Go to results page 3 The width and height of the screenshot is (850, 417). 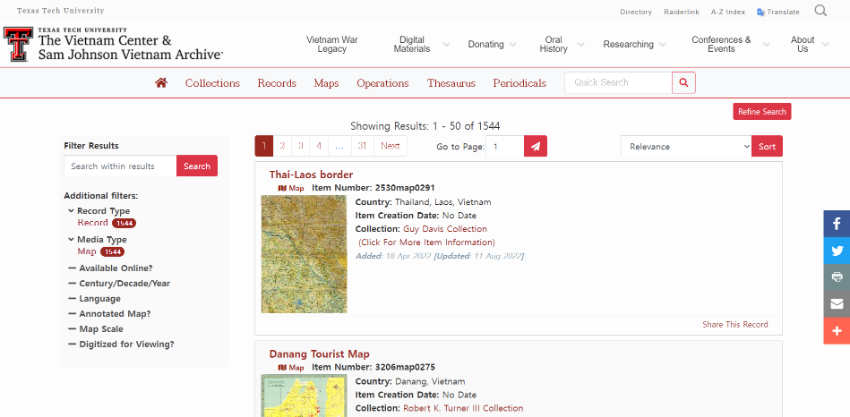point(301,146)
